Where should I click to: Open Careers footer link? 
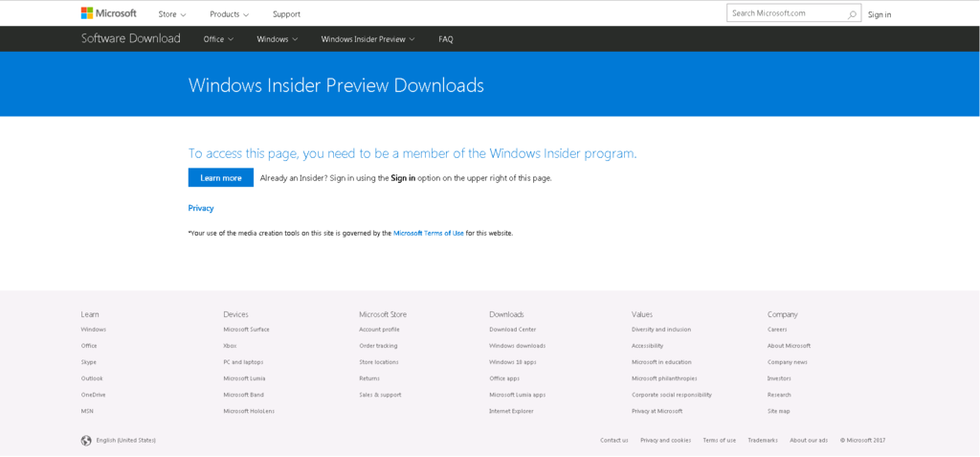777,330
